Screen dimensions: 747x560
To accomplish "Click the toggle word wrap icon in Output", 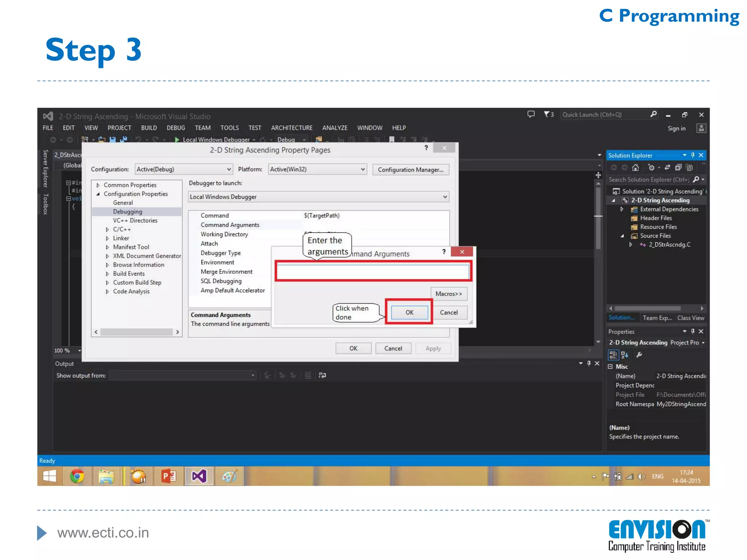I will (x=322, y=375).
